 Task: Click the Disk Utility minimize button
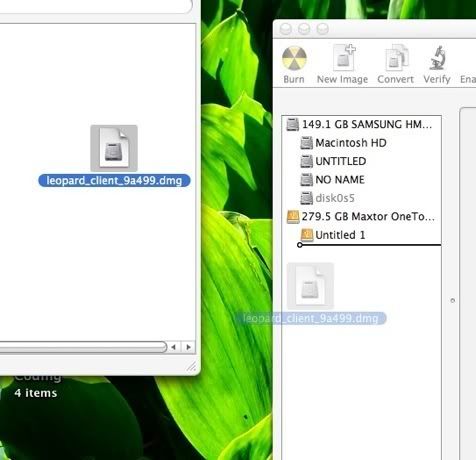(304, 29)
